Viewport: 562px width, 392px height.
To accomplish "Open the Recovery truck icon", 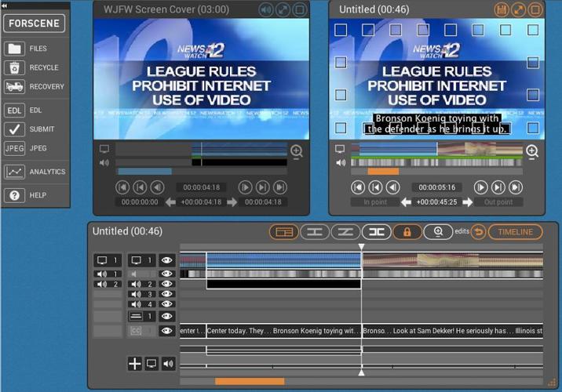I will tap(14, 86).
